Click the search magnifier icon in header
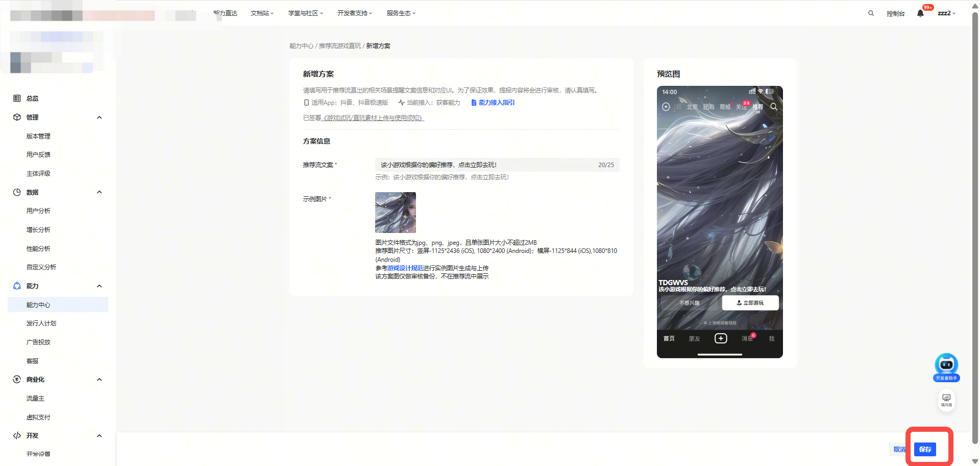Image resolution: width=980 pixels, height=466 pixels. [871, 13]
